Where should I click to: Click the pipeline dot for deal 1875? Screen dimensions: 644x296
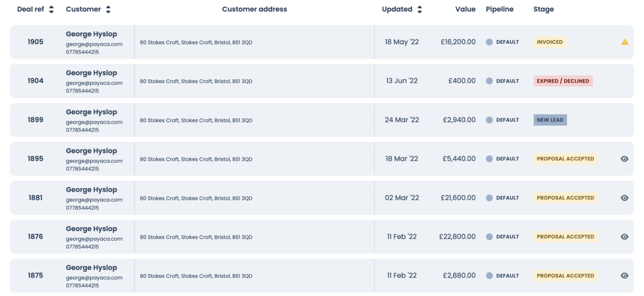[x=489, y=276]
